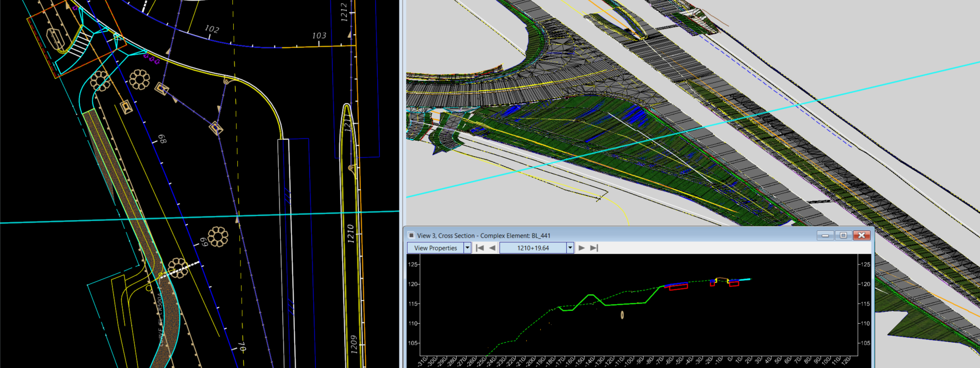Minimize the View 3 Cross Section window
This screenshot has height=368, width=980.
[825, 236]
